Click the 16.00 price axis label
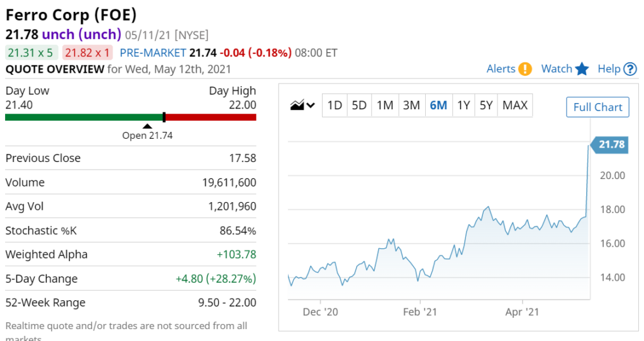Image resolution: width=644 pixels, height=341 pixels. click(x=613, y=244)
